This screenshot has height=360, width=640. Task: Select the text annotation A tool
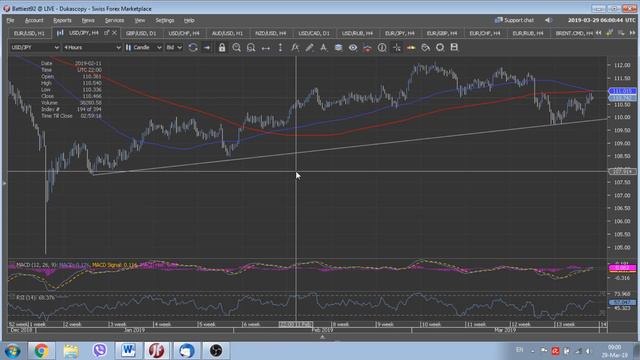click(x=324, y=48)
